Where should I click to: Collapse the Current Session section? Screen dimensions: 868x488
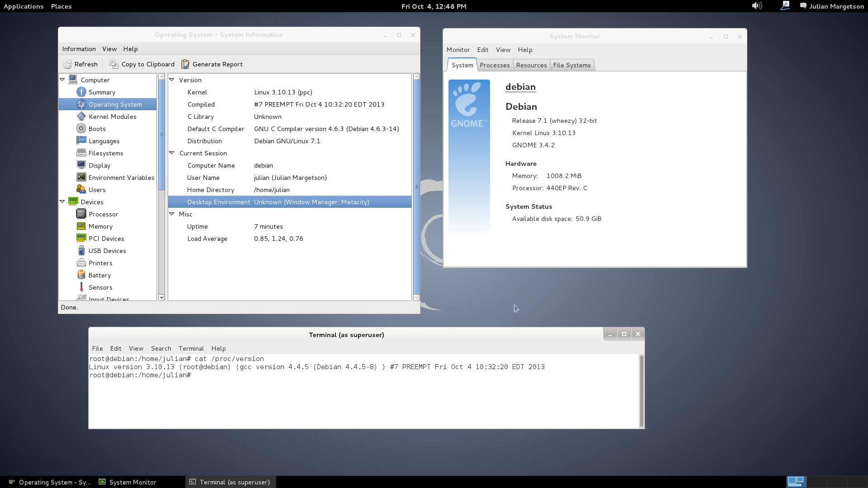(x=172, y=153)
